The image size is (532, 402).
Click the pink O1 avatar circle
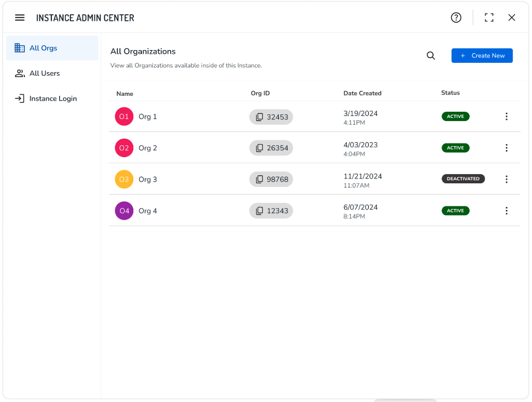click(124, 116)
